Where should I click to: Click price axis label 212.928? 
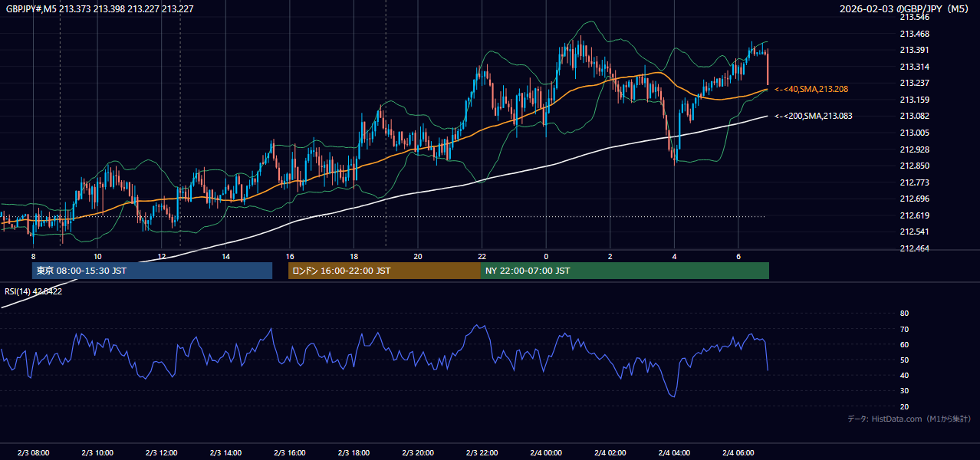click(914, 149)
